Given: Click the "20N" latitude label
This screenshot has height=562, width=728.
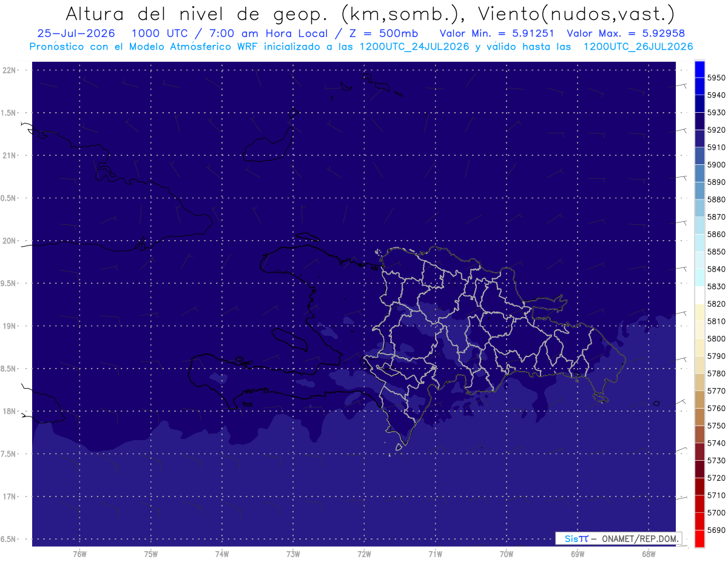Looking at the screenshot, I should pyautogui.click(x=10, y=241).
